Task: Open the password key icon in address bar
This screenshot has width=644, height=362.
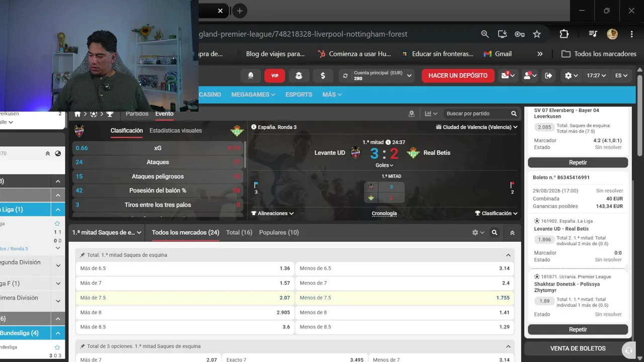Action: (x=520, y=34)
